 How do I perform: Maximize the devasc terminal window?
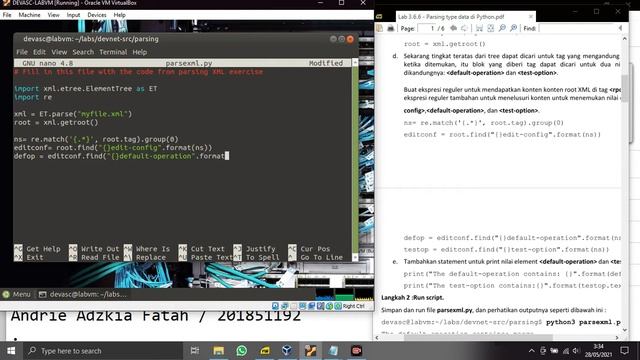[x=342, y=39]
